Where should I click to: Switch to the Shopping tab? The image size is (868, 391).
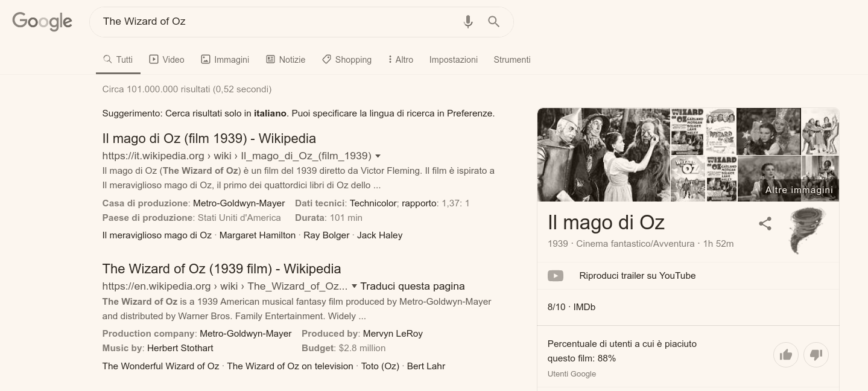347,60
